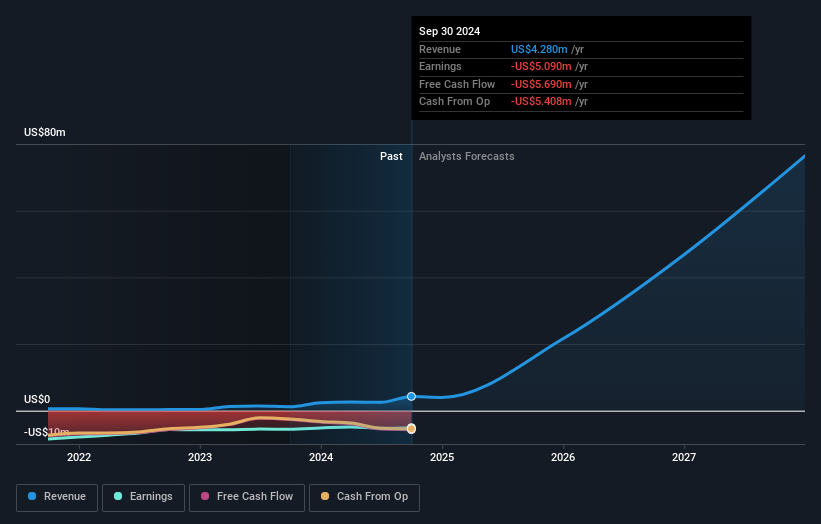821x524 pixels.
Task: Click the Free Cash Flow tooltip row label
Action: (457, 84)
